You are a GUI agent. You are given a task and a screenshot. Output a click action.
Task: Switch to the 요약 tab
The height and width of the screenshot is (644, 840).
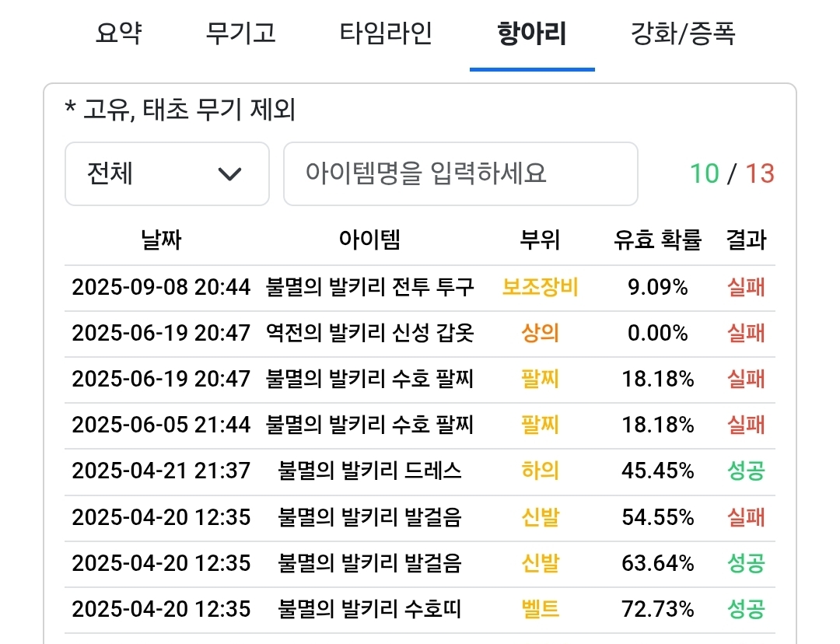[x=119, y=34]
